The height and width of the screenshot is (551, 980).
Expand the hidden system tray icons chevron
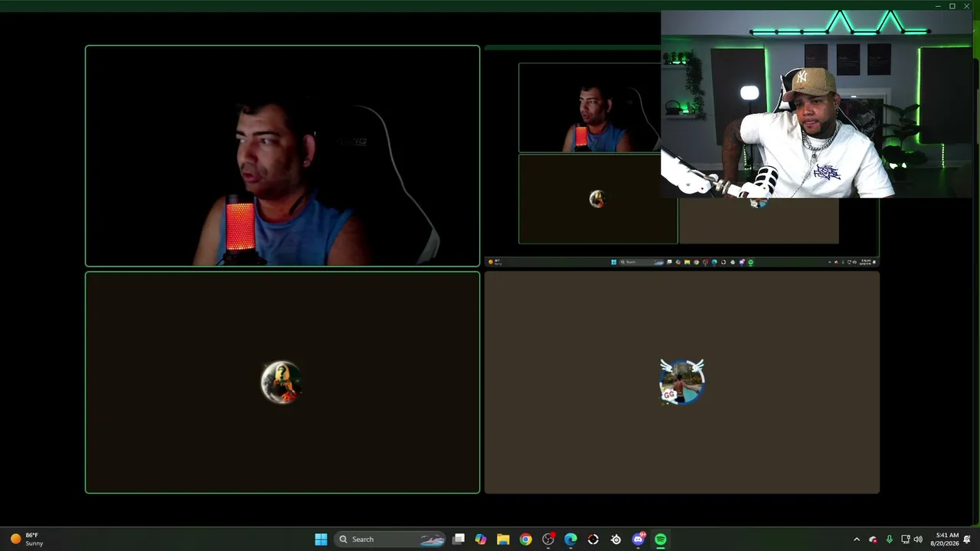[857, 540]
